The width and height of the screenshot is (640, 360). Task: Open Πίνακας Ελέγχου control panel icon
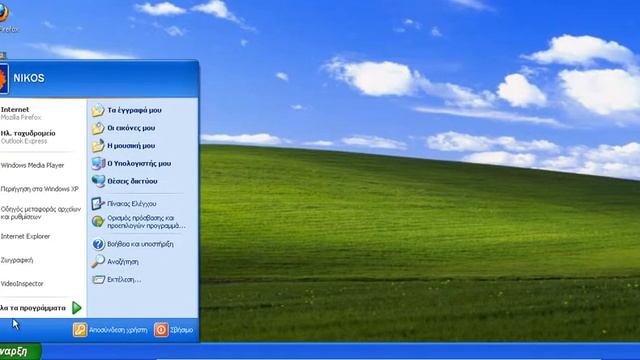coord(98,203)
